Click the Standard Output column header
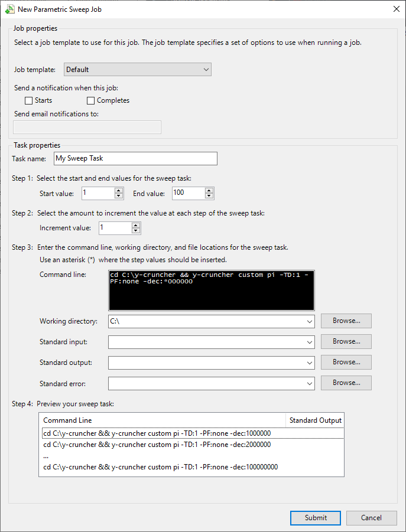The height and width of the screenshot is (532, 406). [x=315, y=420]
